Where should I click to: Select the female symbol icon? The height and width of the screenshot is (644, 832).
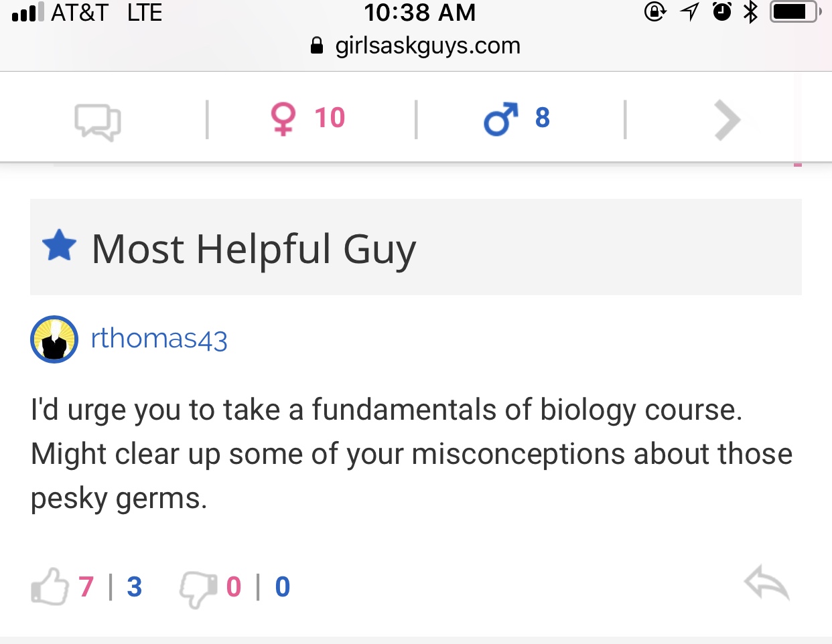283,119
